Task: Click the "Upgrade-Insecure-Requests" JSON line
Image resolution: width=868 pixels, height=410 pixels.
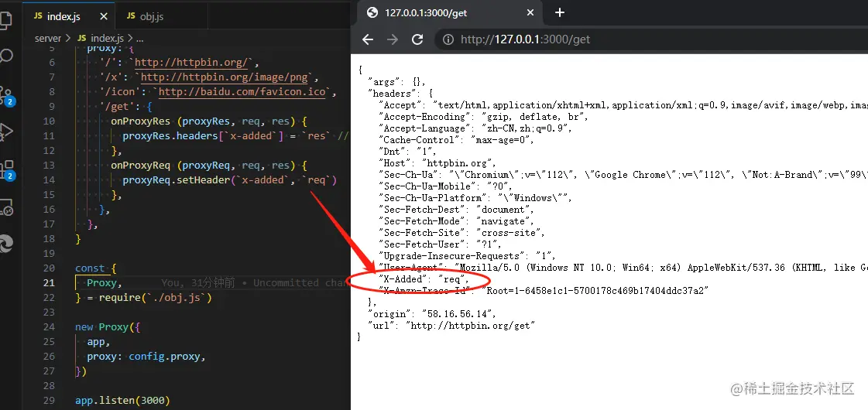Action: pyautogui.click(x=467, y=256)
